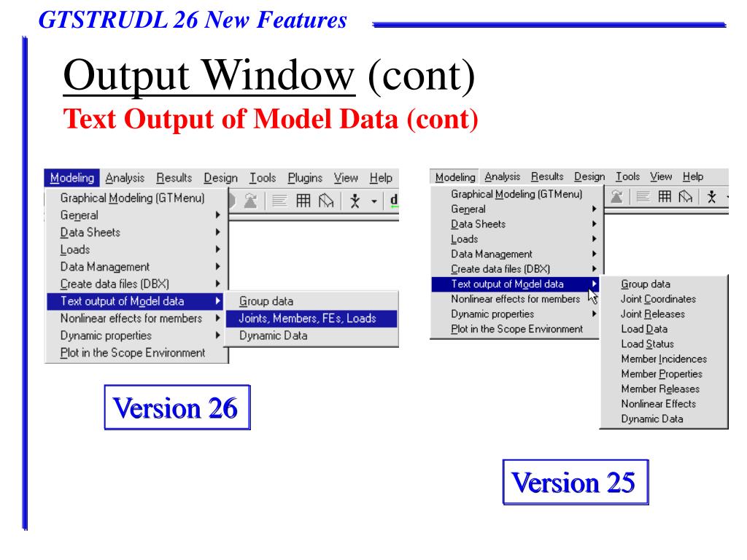Click the grid frame icon in Version 26 toolbar
Screen dimensions: 747x560
pyautogui.click(x=303, y=201)
